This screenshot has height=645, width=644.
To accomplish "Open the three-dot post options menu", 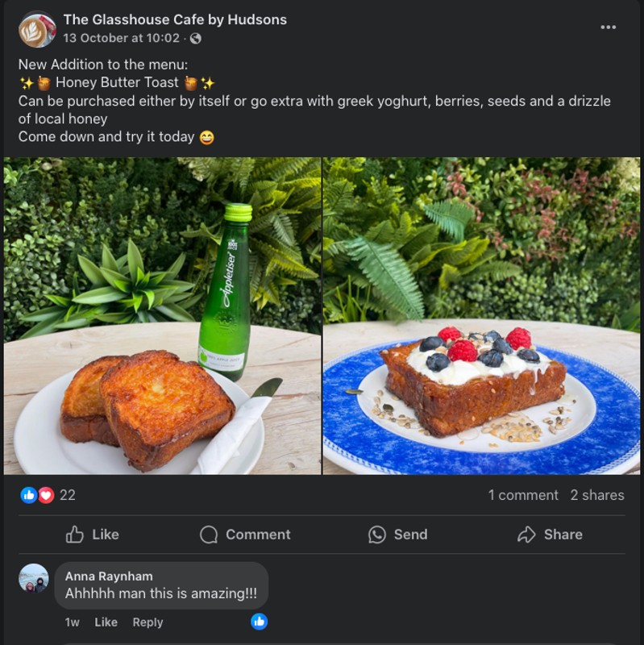I will coord(609,27).
